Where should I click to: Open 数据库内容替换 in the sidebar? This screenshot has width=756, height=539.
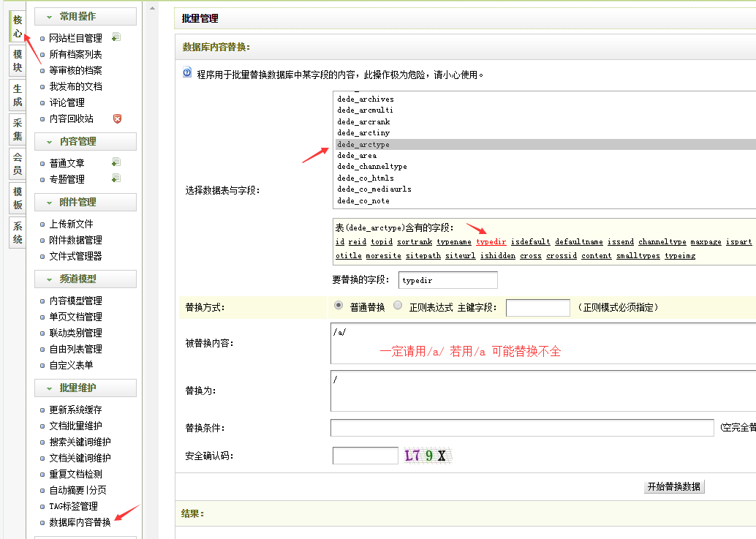(80, 522)
